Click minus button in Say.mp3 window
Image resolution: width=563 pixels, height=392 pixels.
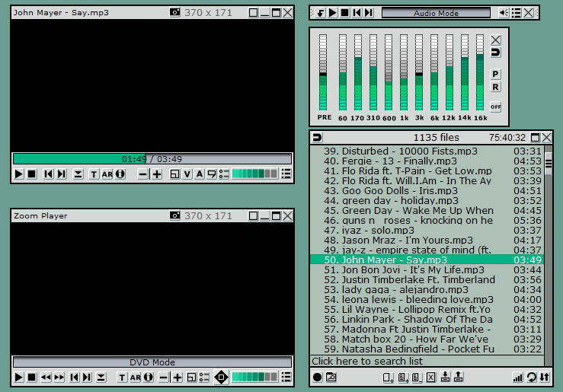tap(143, 174)
